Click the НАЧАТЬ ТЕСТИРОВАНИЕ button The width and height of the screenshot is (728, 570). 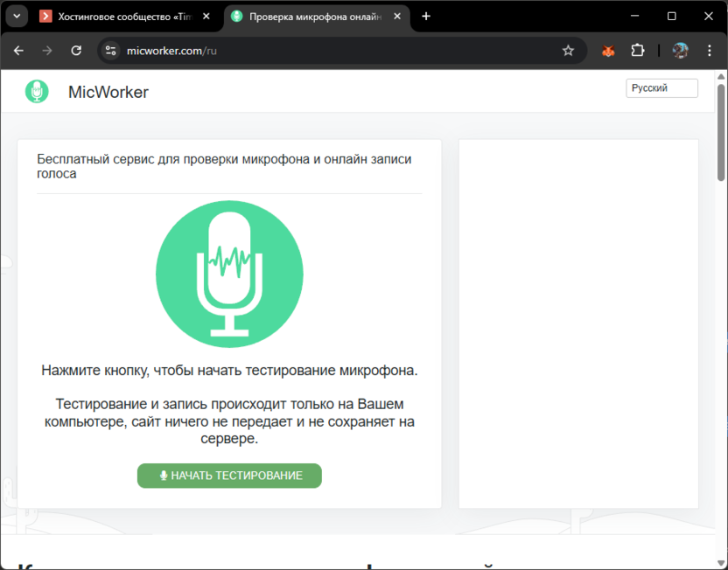click(229, 476)
